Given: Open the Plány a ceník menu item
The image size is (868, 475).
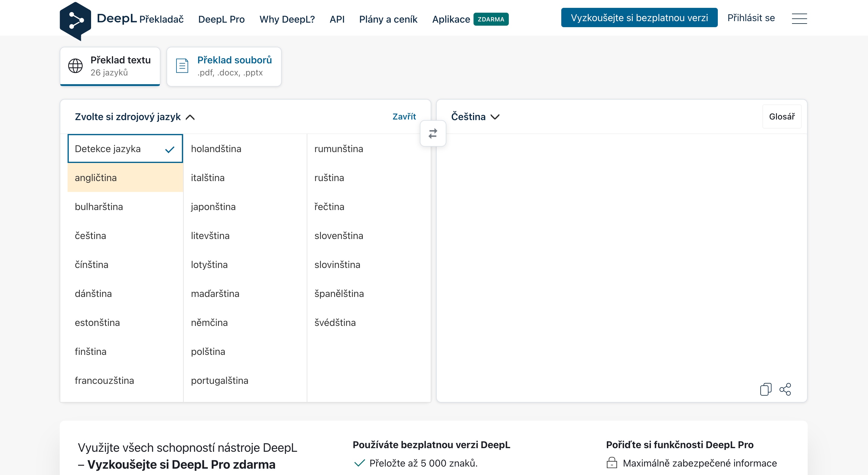Looking at the screenshot, I should [x=388, y=19].
